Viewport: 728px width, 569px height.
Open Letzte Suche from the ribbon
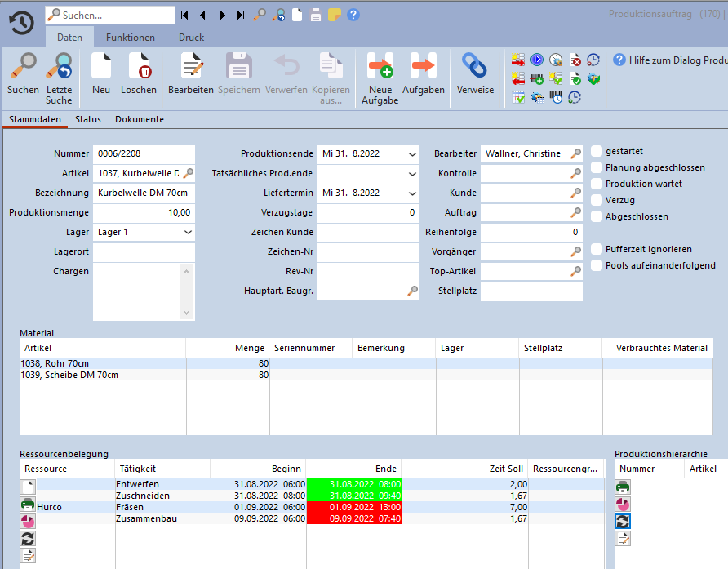pyautogui.click(x=59, y=67)
